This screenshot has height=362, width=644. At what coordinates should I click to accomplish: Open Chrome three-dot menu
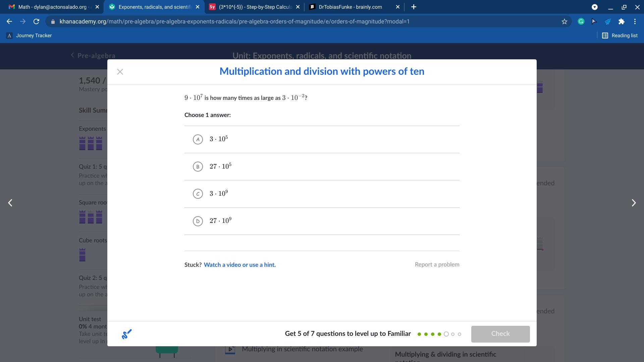click(635, 21)
